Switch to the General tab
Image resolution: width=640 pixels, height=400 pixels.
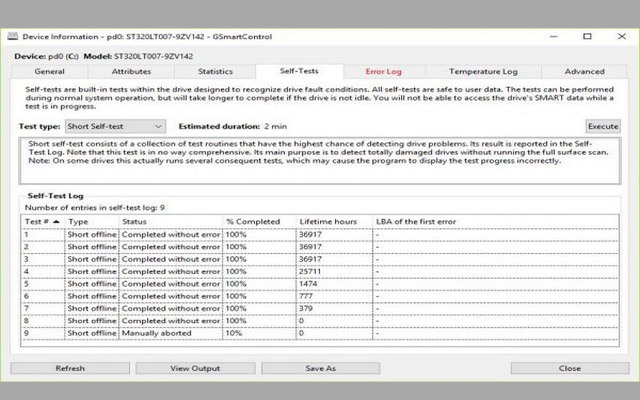click(49, 71)
